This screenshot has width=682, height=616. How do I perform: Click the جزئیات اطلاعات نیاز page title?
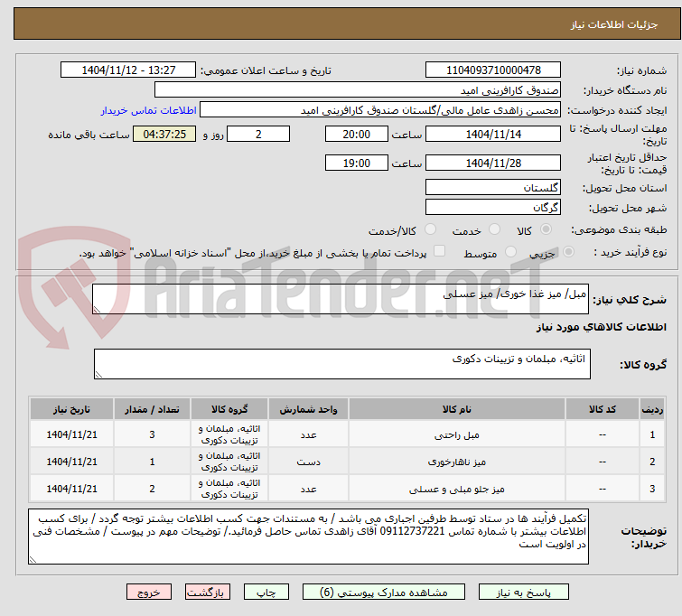point(614,24)
